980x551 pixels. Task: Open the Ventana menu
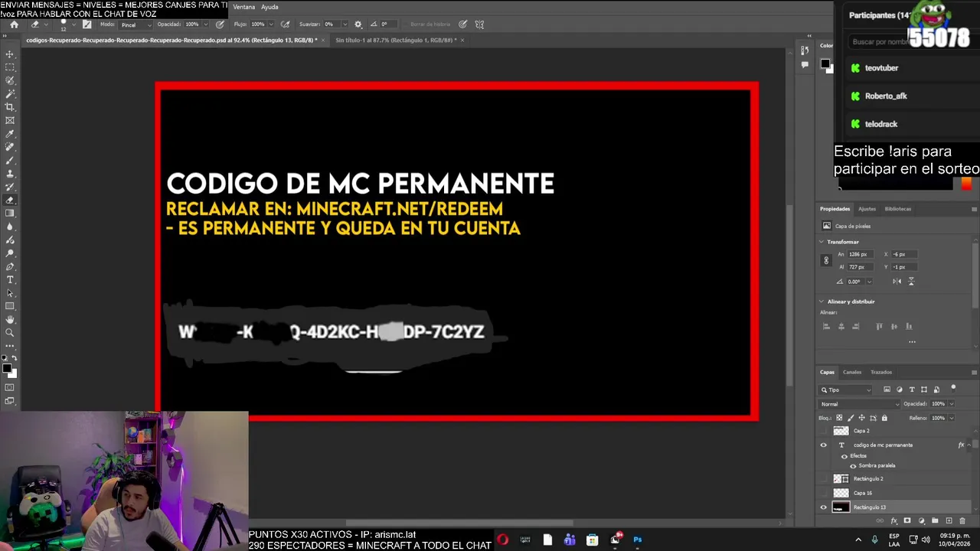243,7
